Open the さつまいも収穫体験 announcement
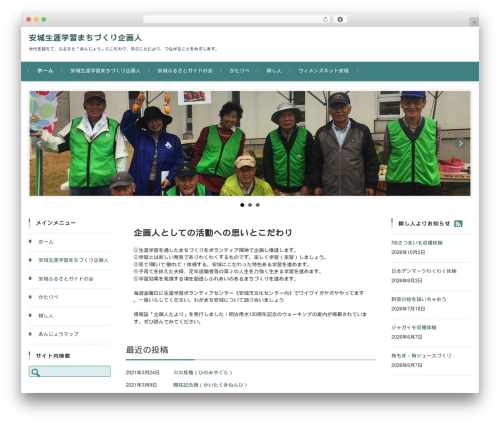The width and height of the screenshot is (500, 423). point(417,243)
